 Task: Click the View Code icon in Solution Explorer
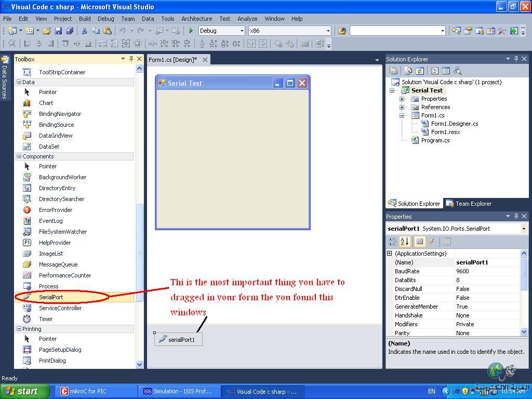pos(435,71)
